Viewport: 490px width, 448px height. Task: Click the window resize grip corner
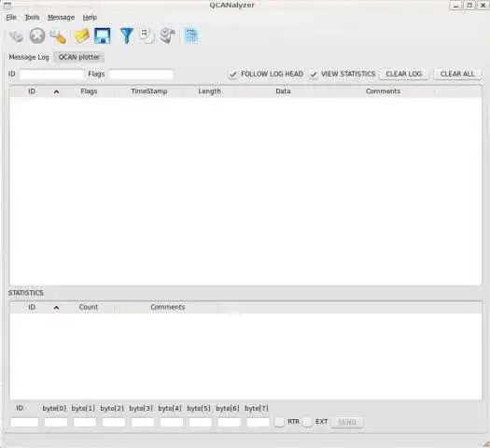(485, 443)
